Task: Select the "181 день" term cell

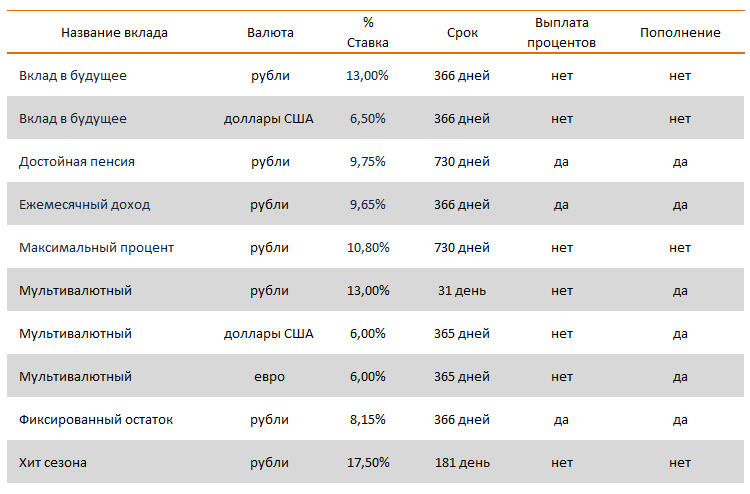Action: pos(462,463)
